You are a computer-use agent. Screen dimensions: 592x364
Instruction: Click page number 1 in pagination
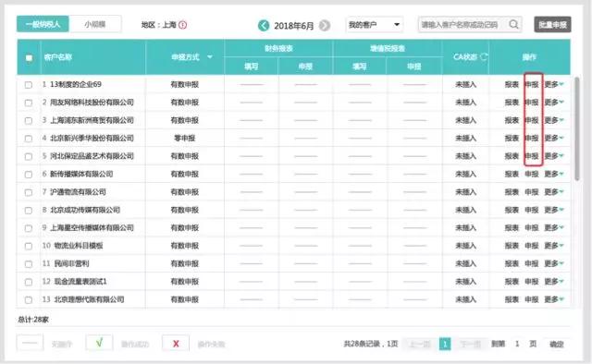pos(445,344)
